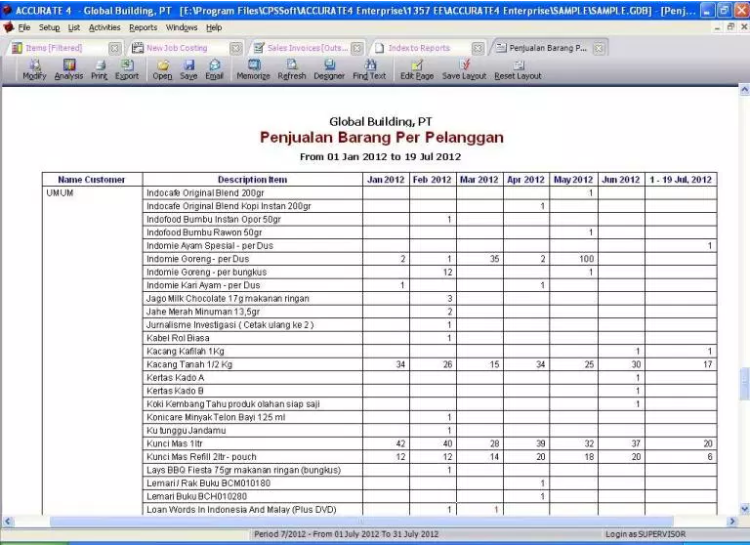The width and height of the screenshot is (750, 545).
Task: Switch to the Index to Reports tab
Action: [418, 47]
